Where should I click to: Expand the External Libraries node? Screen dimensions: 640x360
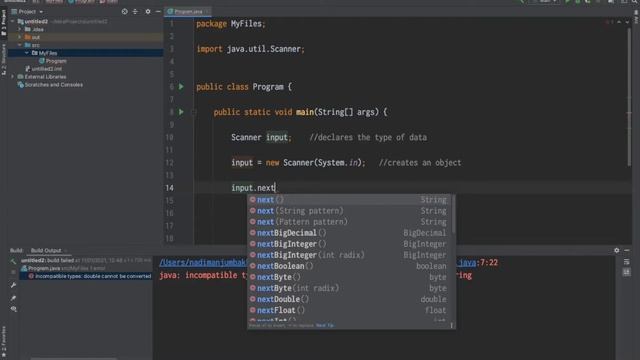[13, 77]
